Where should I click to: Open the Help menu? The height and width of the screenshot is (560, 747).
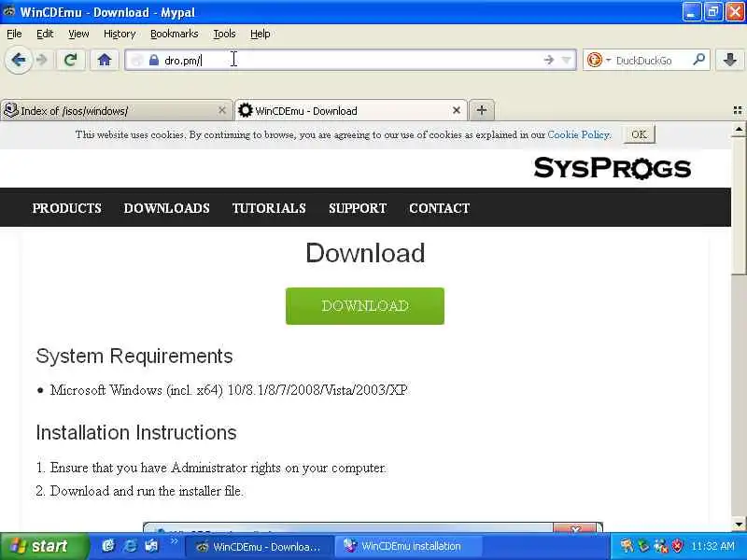261,34
